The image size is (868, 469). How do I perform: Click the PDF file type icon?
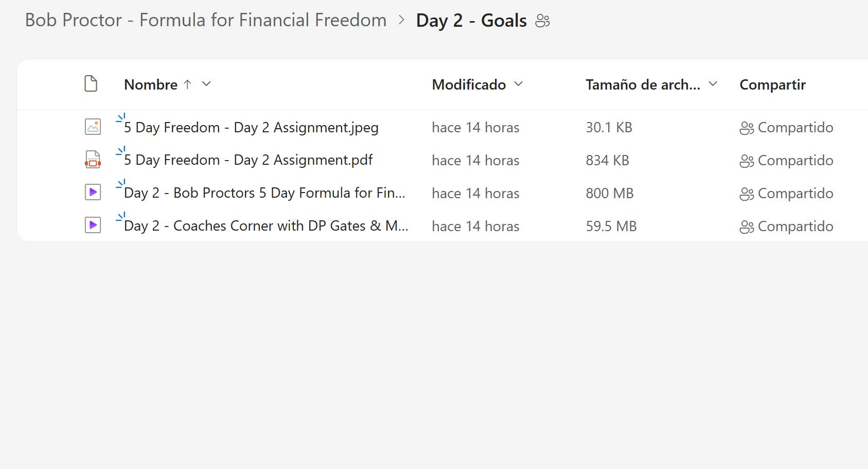tap(93, 160)
